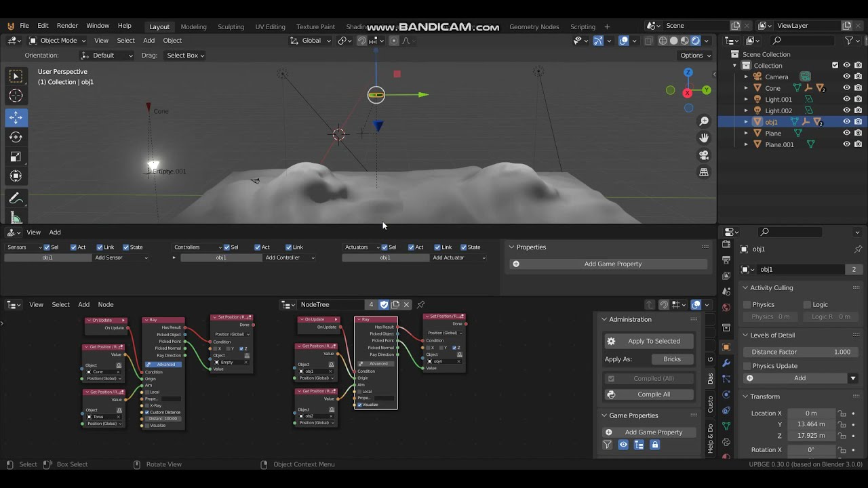Click the eye icon under Game Properties
This screenshot has height=488, width=868.
point(623,445)
